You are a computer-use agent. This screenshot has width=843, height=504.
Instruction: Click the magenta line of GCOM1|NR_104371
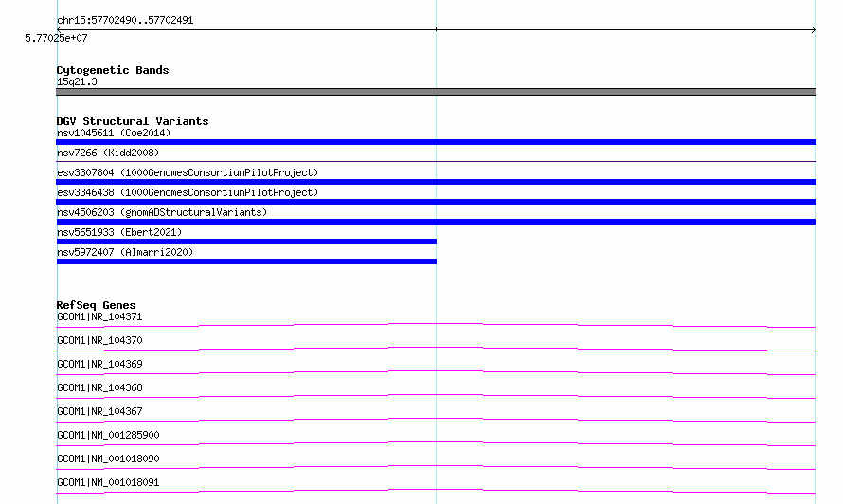pyautogui.click(x=436, y=325)
